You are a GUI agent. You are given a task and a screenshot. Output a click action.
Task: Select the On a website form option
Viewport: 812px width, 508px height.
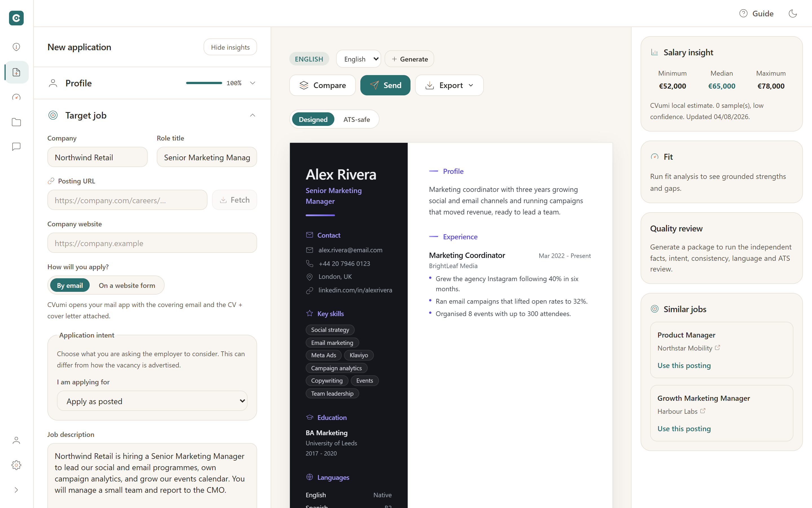coord(127,285)
